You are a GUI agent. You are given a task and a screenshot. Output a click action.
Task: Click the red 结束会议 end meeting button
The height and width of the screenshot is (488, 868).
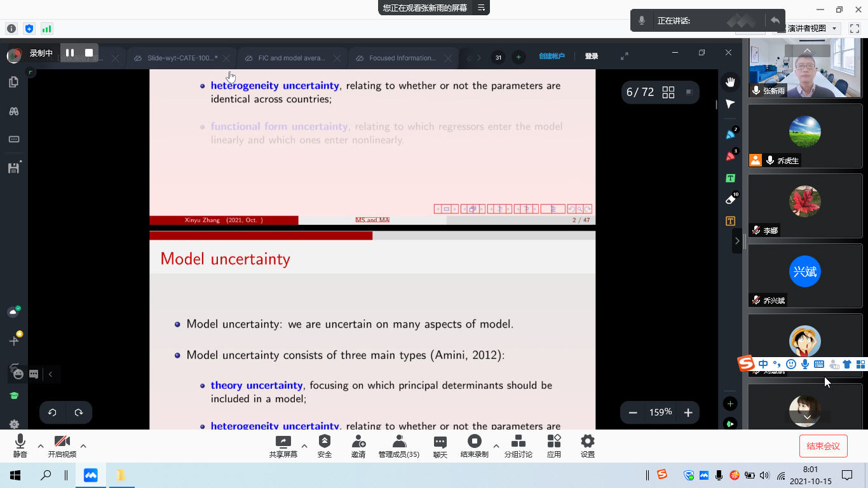(823, 446)
